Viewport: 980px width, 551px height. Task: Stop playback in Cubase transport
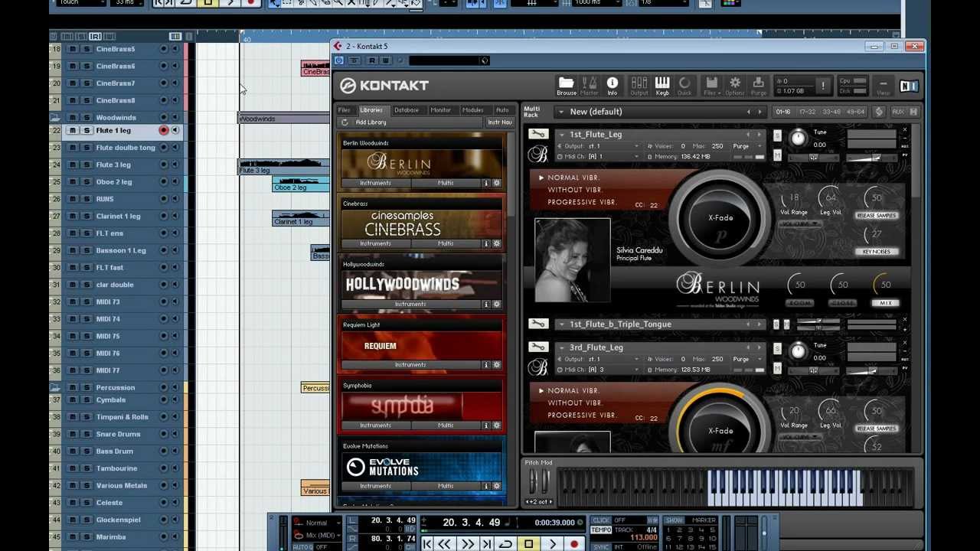coord(528,544)
